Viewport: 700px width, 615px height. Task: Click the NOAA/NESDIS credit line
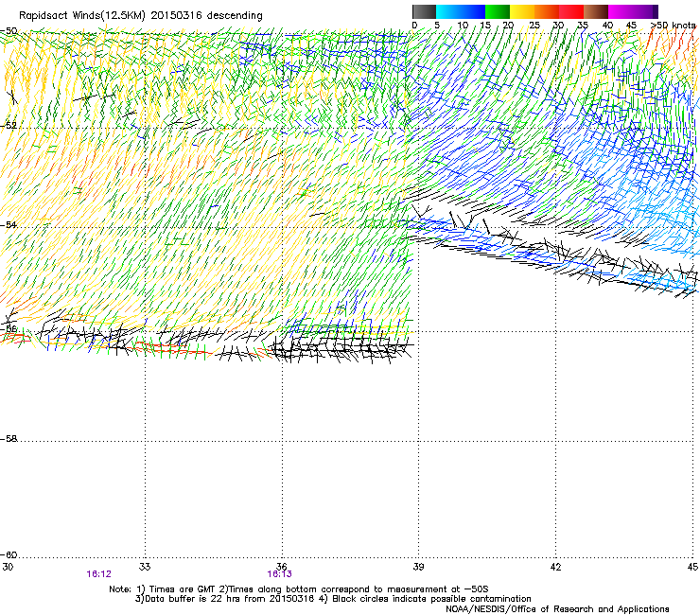click(x=557, y=609)
